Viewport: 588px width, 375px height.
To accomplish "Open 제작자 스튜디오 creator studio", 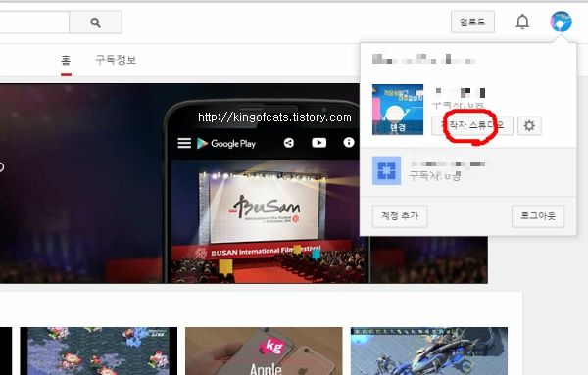I will [472, 125].
